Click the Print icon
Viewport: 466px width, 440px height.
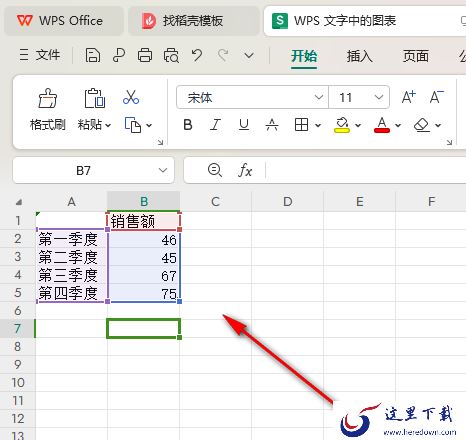click(145, 55)
